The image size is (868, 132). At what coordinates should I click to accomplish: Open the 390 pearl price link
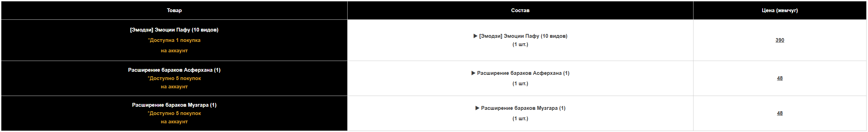pos(780,40)
